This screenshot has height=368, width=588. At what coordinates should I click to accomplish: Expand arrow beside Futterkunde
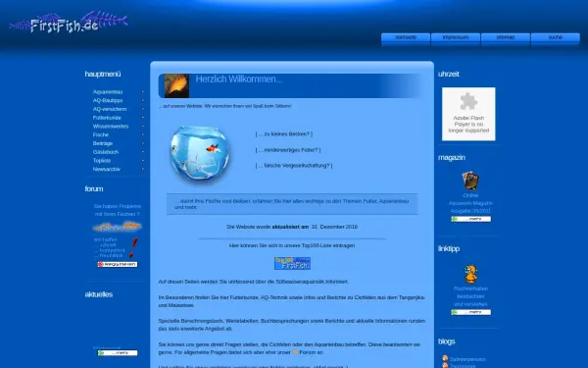point(143,118)
